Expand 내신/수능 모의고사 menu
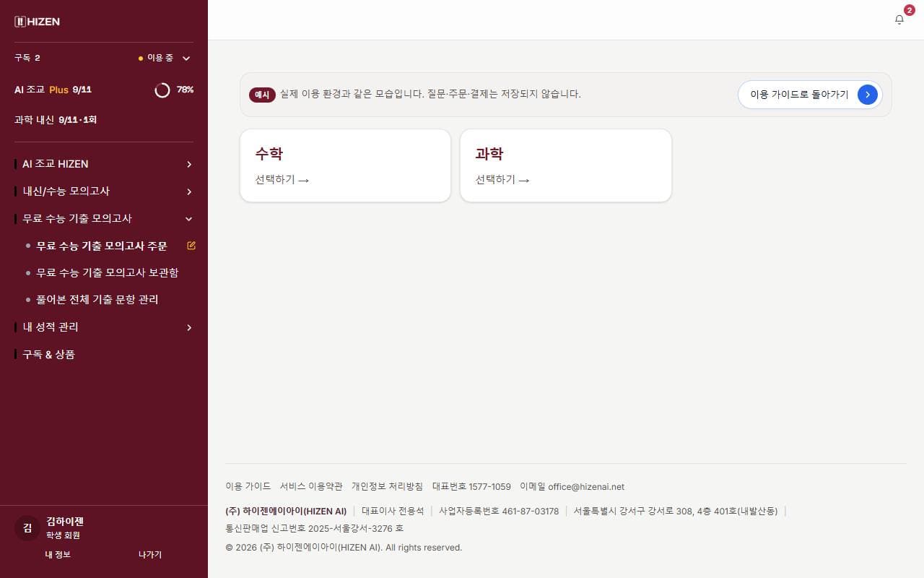The image size is (924, 578). [x=104, y=191]
